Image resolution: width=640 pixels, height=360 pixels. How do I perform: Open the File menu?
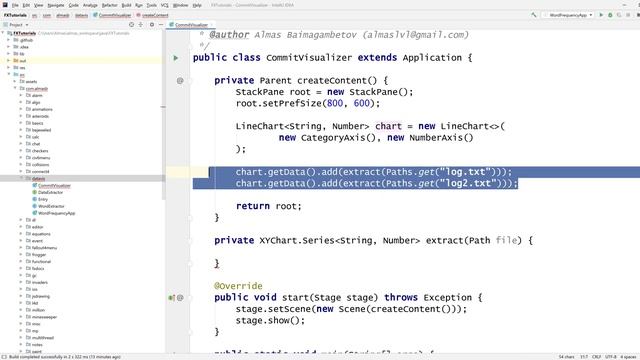coord(15,5)
